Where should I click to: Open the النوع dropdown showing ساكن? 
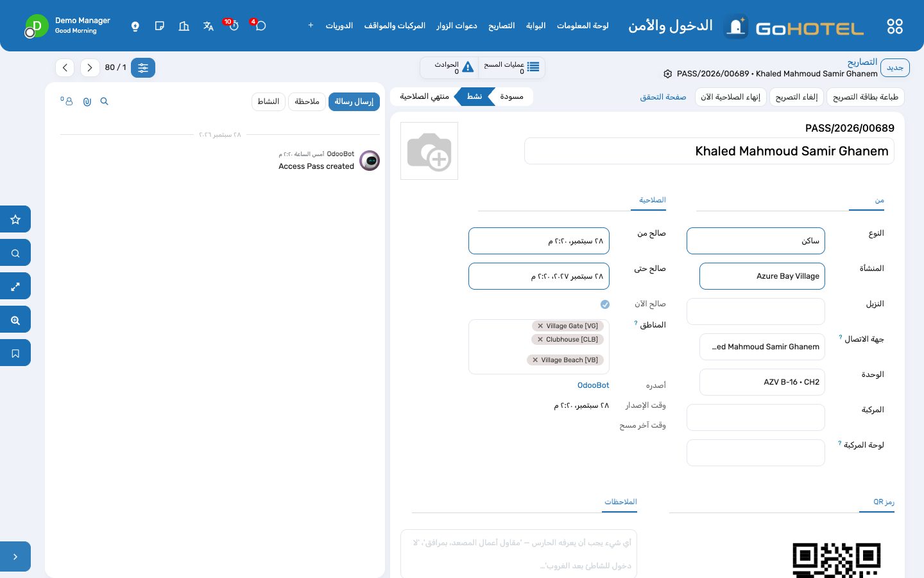click(x=756, y=241)
